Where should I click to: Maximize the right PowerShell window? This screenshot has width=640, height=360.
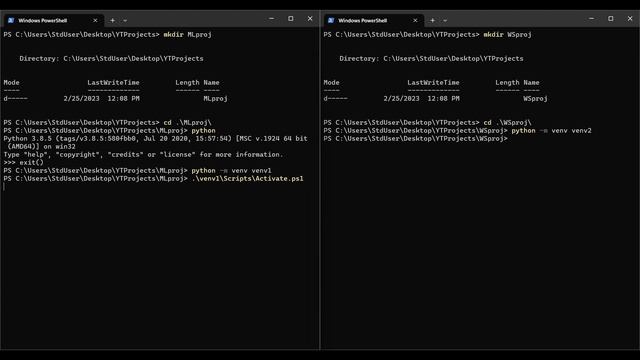[x=611, y=19]
